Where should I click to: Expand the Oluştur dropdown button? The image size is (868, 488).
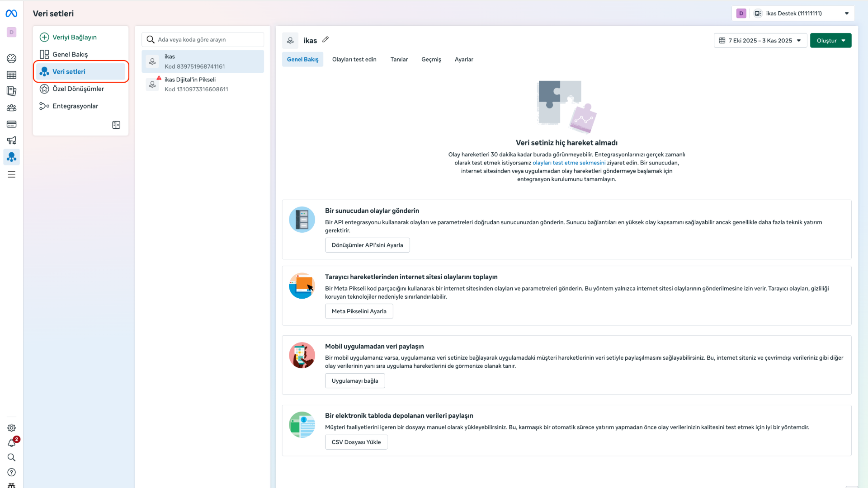point(830,41)
